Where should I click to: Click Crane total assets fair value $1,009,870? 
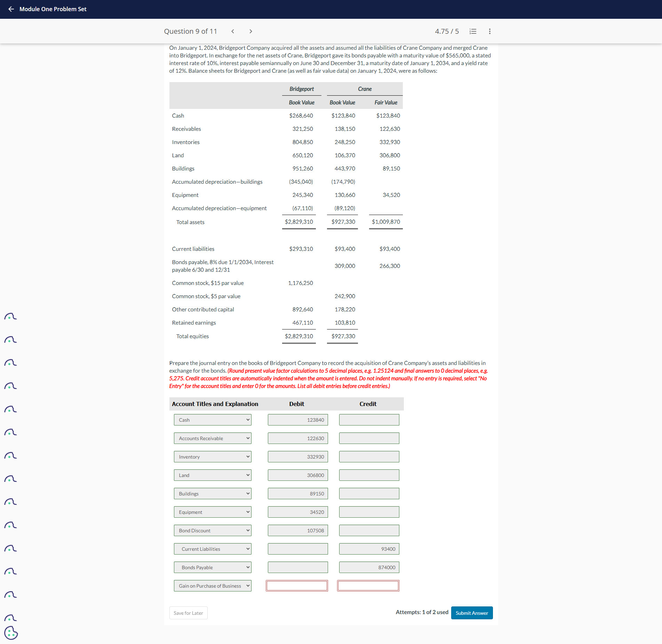[386, 222]
